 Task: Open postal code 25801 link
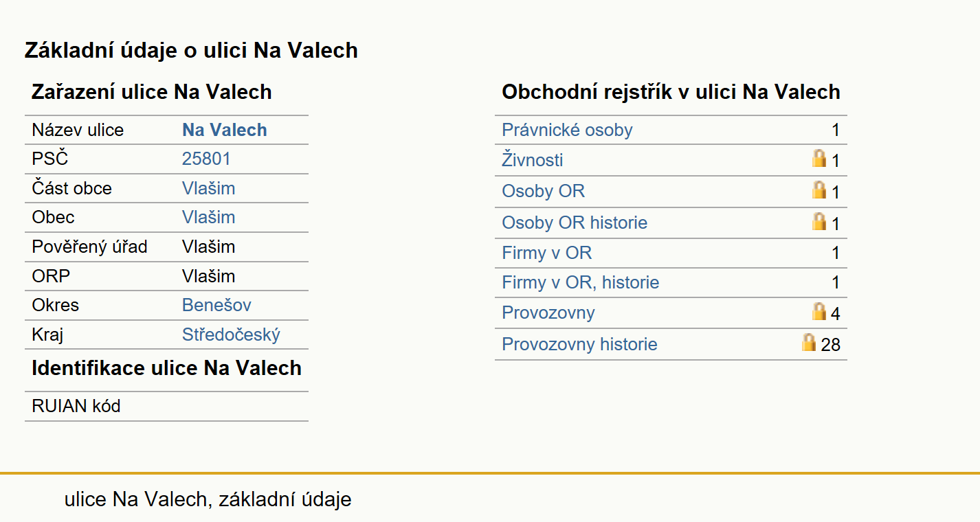tap(206, 159)
